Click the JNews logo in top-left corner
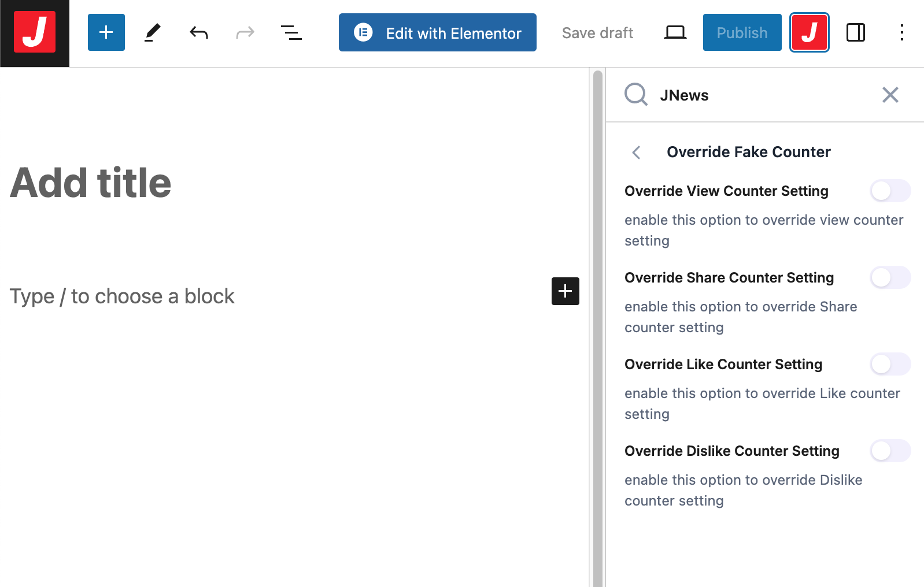Viewport: 924px width, 587px height. tap(35, 33)
